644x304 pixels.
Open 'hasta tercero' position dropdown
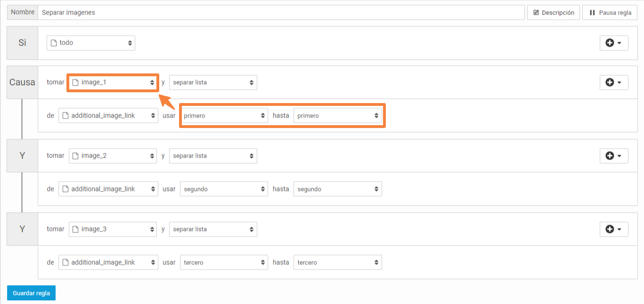[x=337, y=263]
